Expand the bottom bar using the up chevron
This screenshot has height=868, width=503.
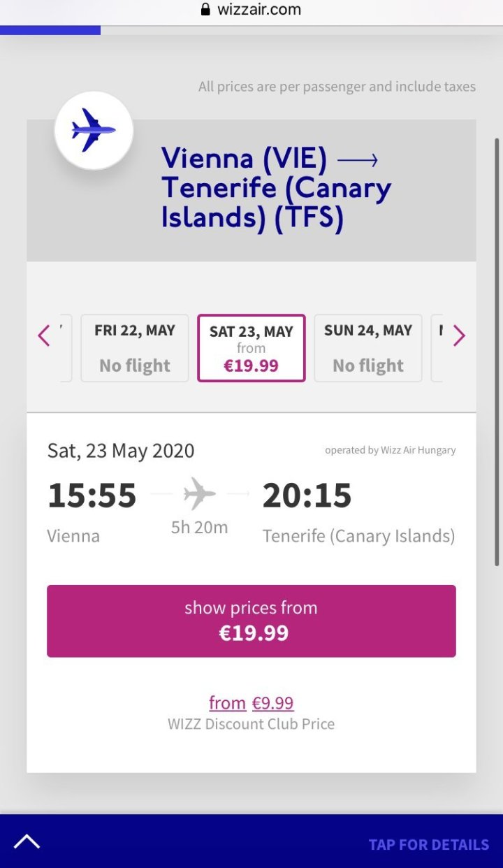(27, 841)
